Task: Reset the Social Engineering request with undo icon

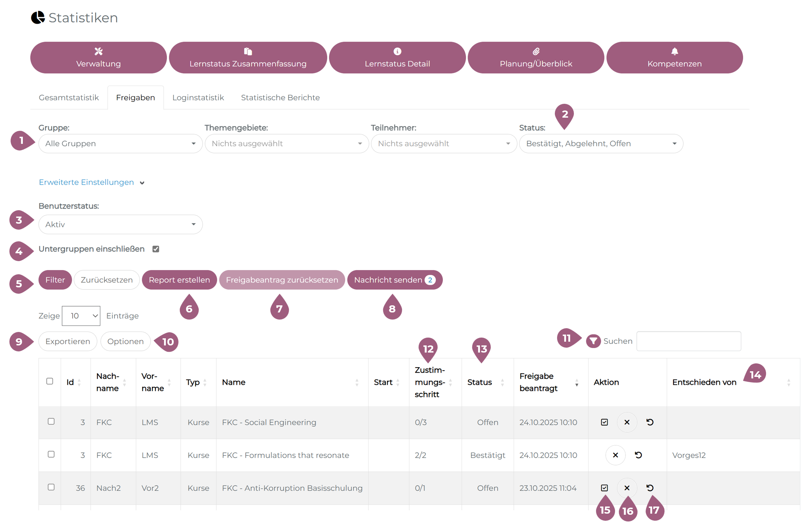Action: click(650, 422)
